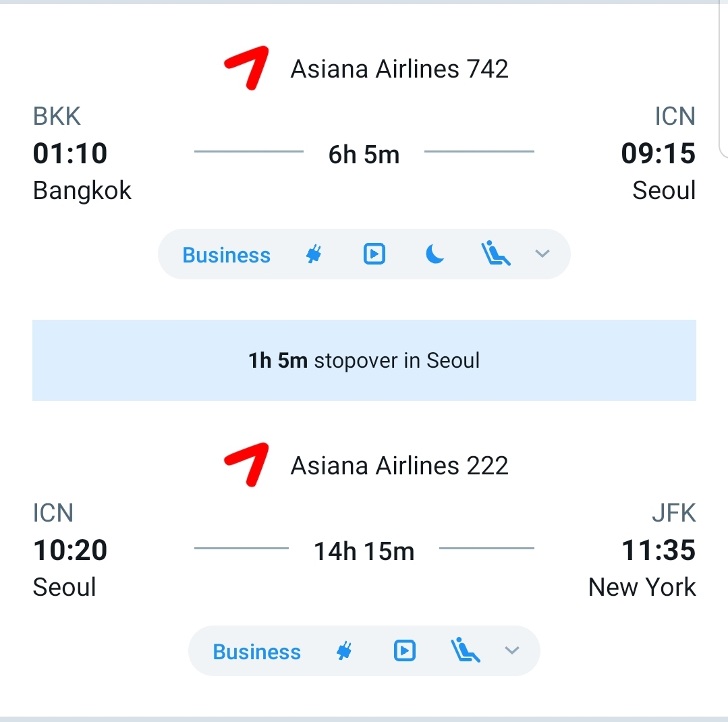Expand amenities chevron for flight 742
Screen dimensions: 728x722
click(542, 254)
